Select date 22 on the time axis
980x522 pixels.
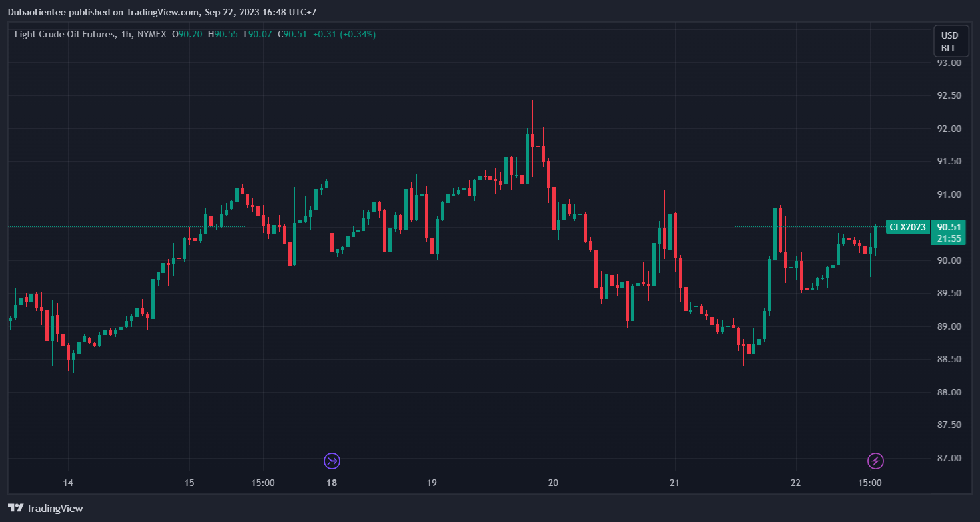795,483
